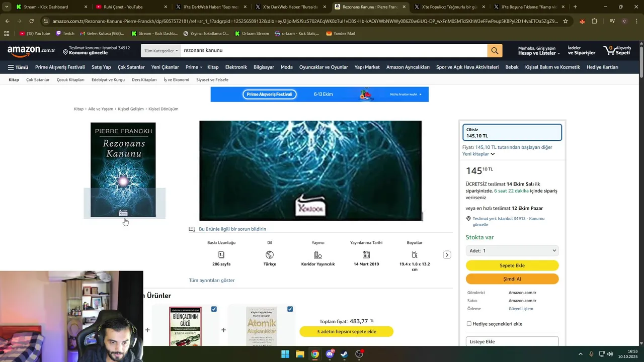Open the Windows Start button
Screen dimensions: 644x362
(285, 354)
